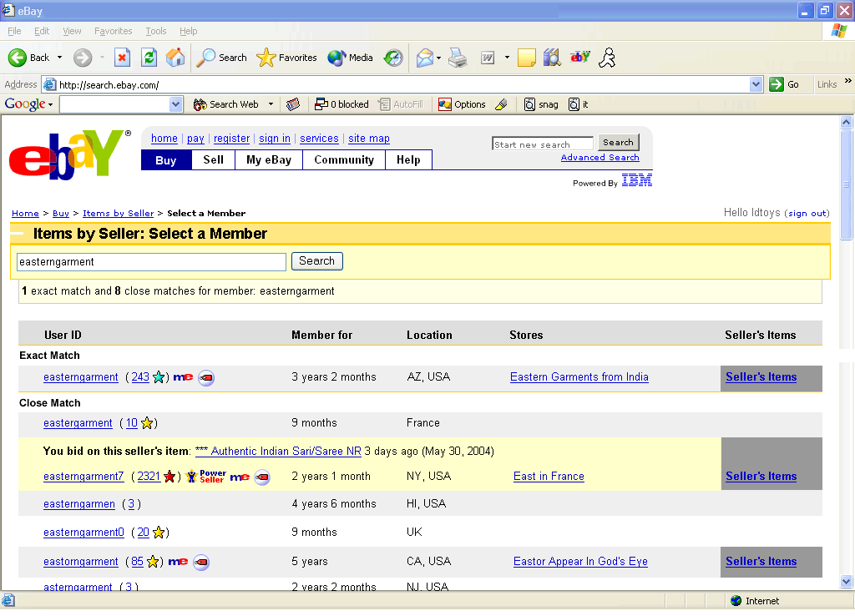The width and height of the screenshot is (855, 616).
Task: Open the 'Authentic Indian Sari/Saree NR' item link
Action: click(279, 452)
